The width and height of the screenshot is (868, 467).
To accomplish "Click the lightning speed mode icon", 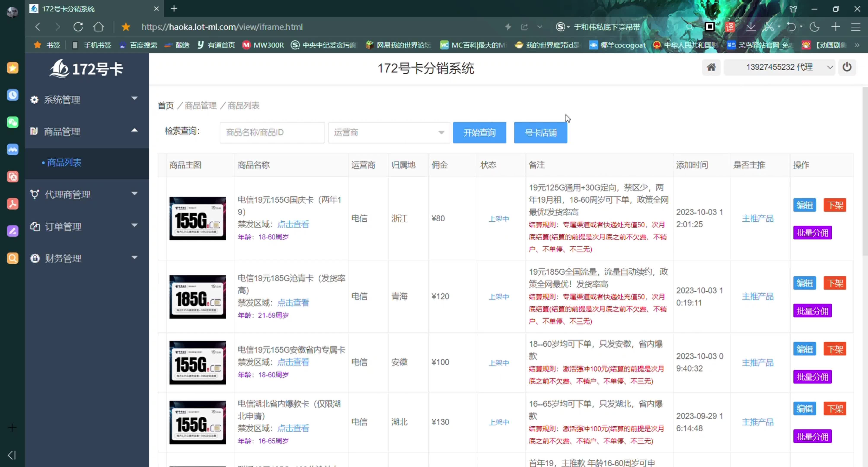I will click(508, 27).
